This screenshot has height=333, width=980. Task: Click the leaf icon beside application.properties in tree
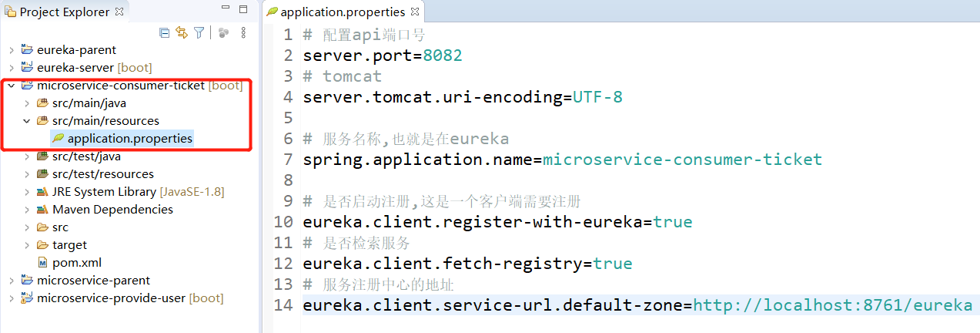coord(58,139)
